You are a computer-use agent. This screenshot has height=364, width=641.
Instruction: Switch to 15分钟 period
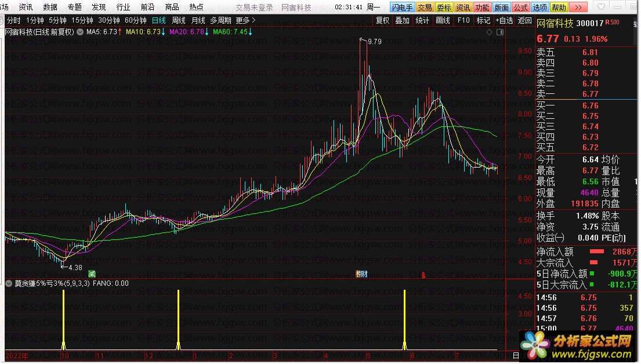coord(82,20)
